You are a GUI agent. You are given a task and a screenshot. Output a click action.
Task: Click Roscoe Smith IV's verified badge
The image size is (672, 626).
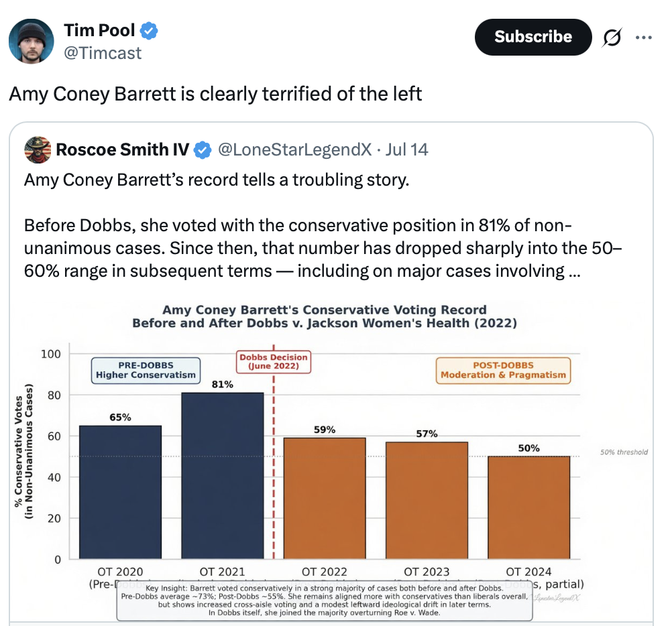pyautogui.click(x=203, y=150)
